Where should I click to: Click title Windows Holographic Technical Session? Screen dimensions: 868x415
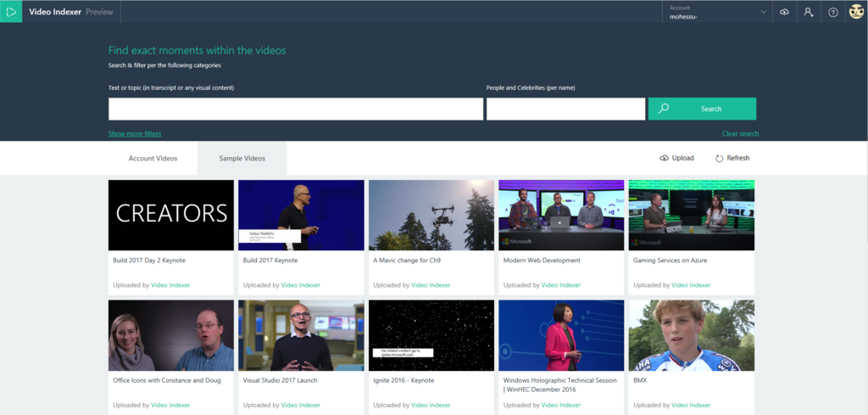(x=559, y=385)
